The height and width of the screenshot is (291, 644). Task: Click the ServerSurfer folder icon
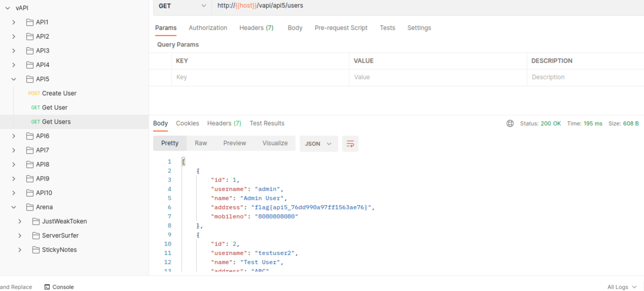pos(36,236)
